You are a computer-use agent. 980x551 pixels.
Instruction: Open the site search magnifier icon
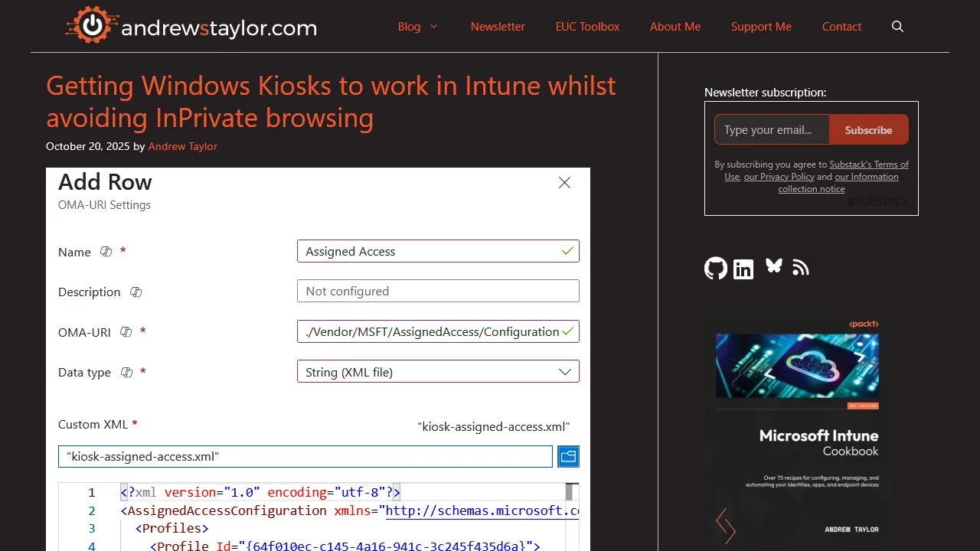[897, 27]
